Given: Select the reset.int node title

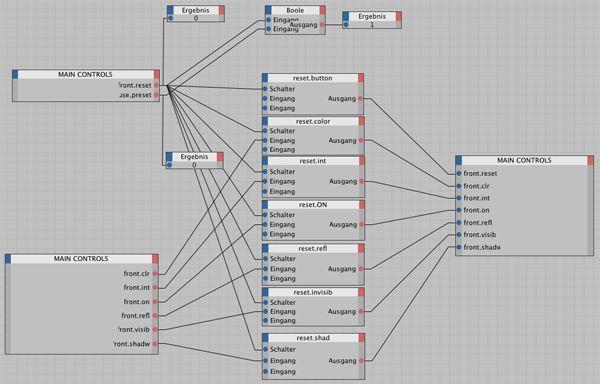Looking at the screenshot, I should tap(313, 161).
